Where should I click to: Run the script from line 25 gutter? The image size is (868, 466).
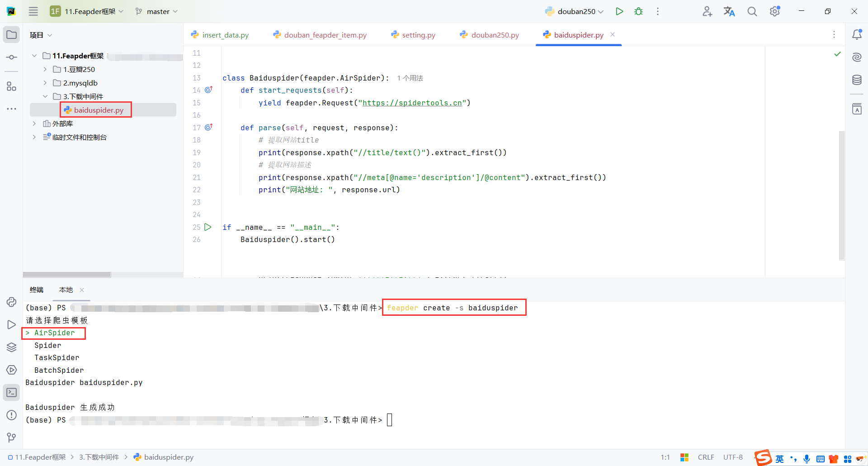[x=208, y=227]
